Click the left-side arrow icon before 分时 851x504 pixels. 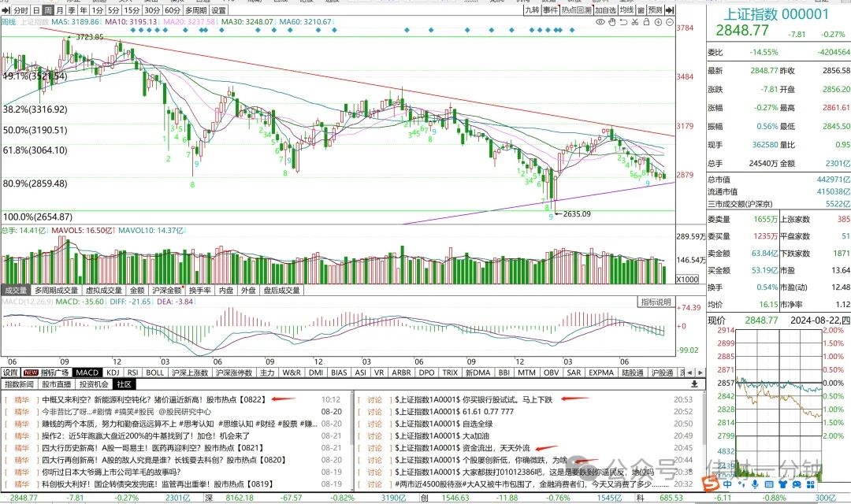(x=6, y=10)
